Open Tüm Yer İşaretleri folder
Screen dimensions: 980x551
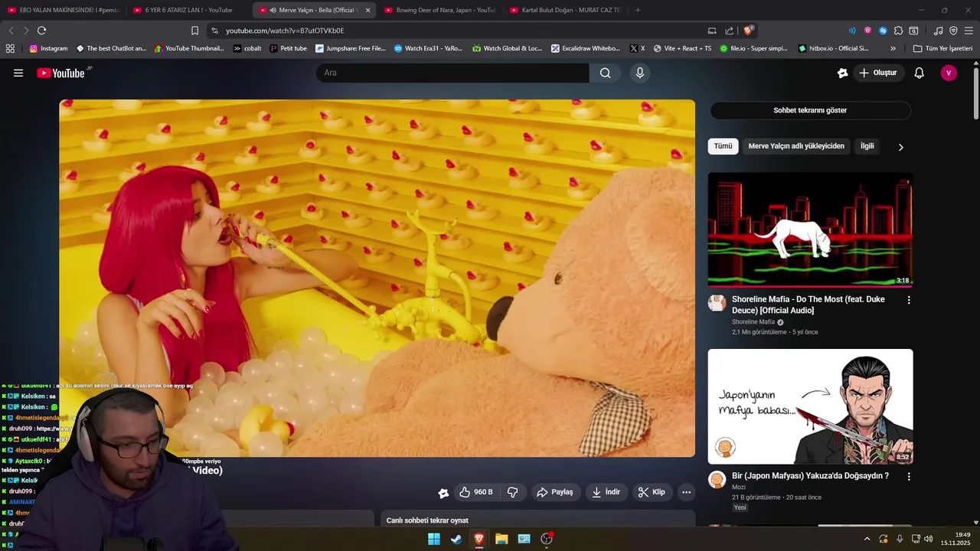click(942, 48)
